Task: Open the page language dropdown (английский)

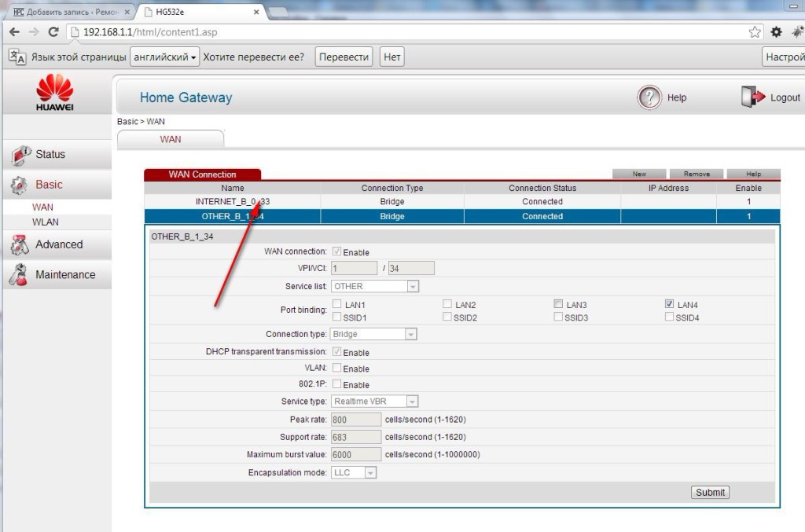Action: [x=165, y=57]
